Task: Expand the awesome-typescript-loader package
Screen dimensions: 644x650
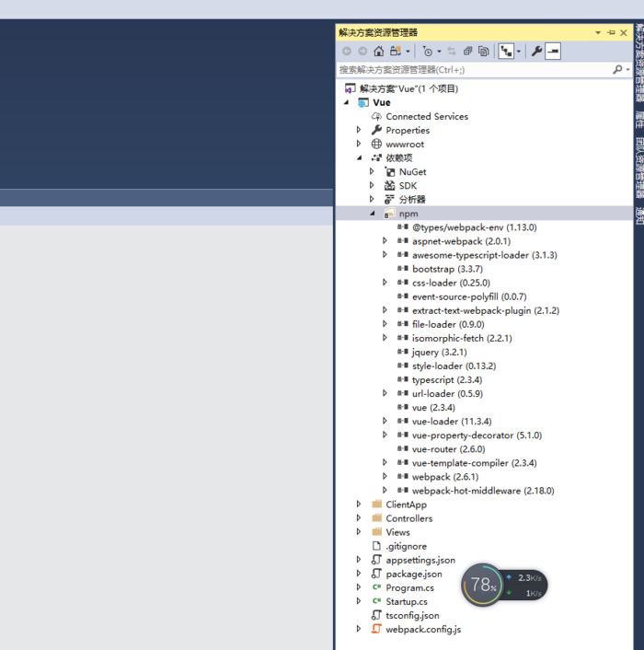Action: [x=385, y=254]
